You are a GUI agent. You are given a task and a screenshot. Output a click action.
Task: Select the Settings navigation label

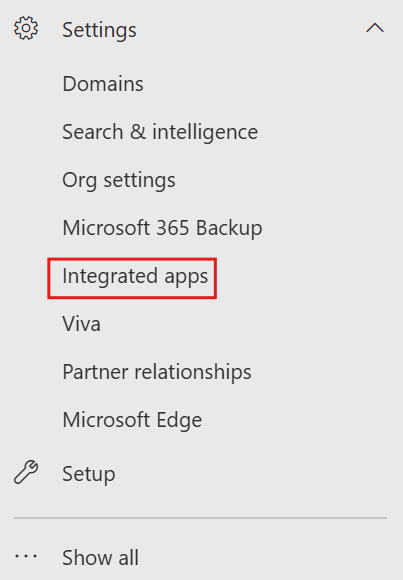tap(99, 30)
